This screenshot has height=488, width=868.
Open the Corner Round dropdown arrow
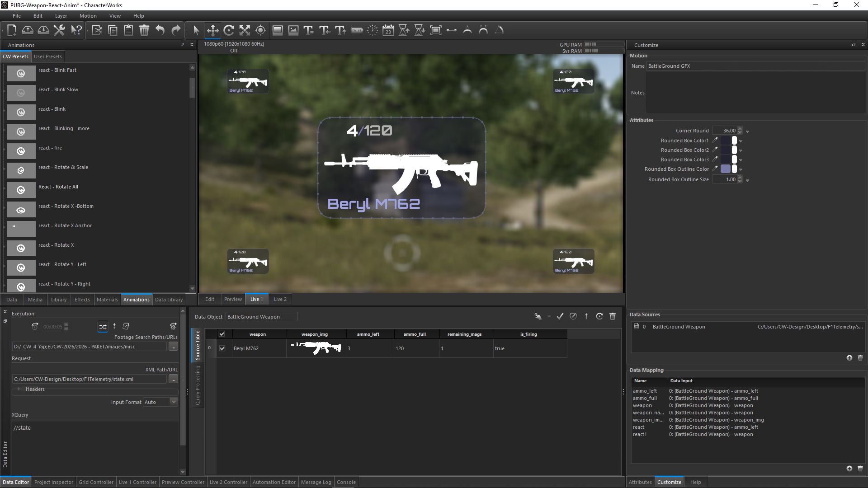[748, 131]
